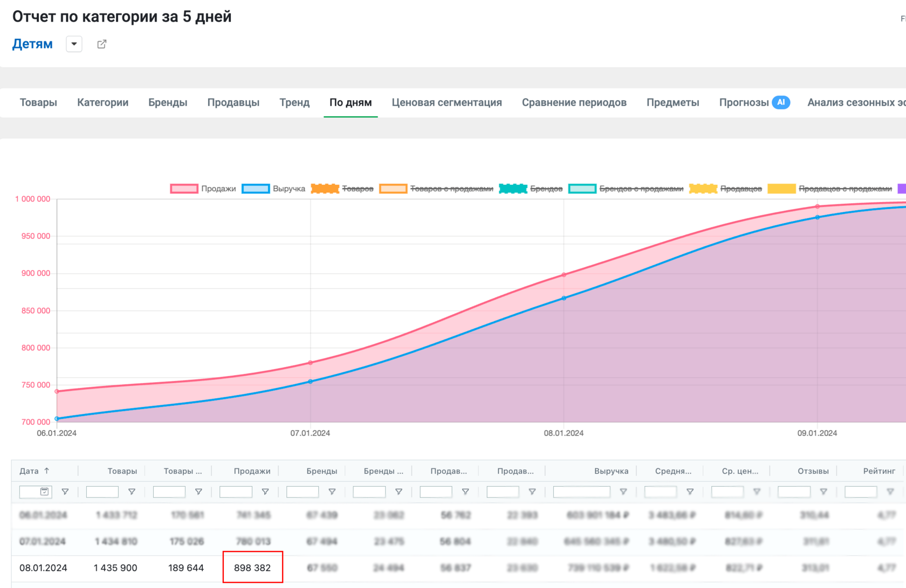Open filter funnel for Выручка column
The width and height of the screenshot is (906, 588).
[x=623, y=492]
